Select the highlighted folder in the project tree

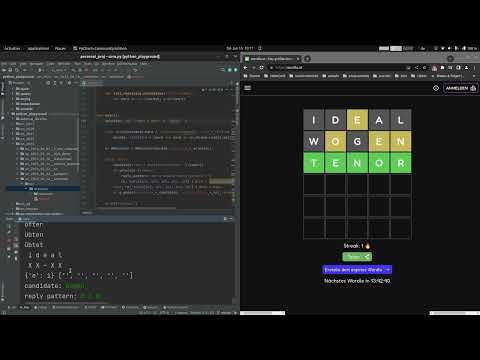pyautogui.click(x=43, y=189)
